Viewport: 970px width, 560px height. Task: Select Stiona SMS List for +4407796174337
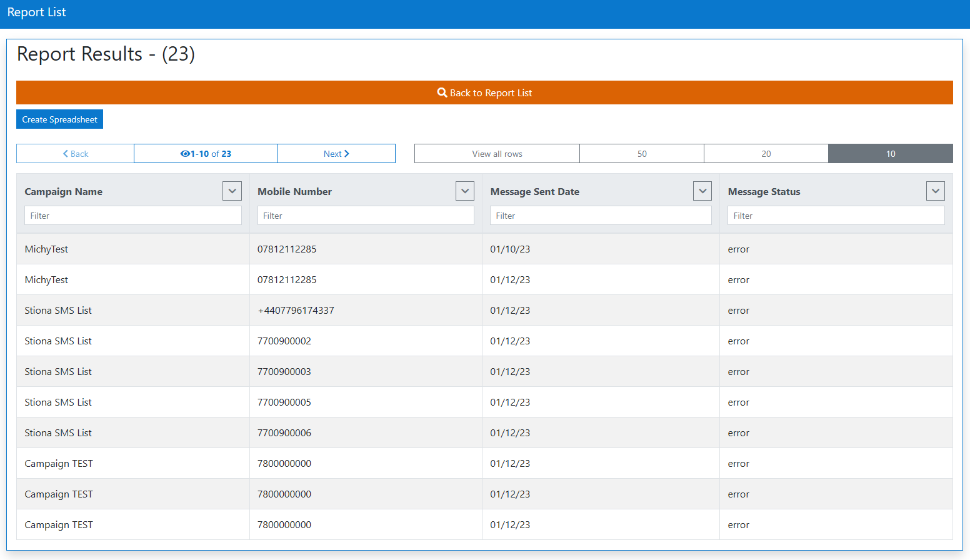58,311
